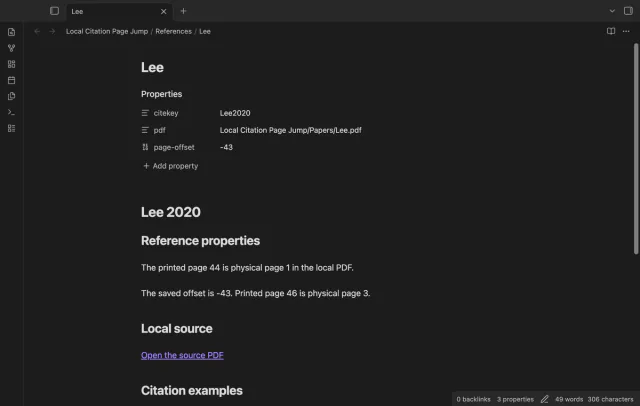Click 3 properties in status bar
Screen dimensions: 640x406
[x=515, y=399]
